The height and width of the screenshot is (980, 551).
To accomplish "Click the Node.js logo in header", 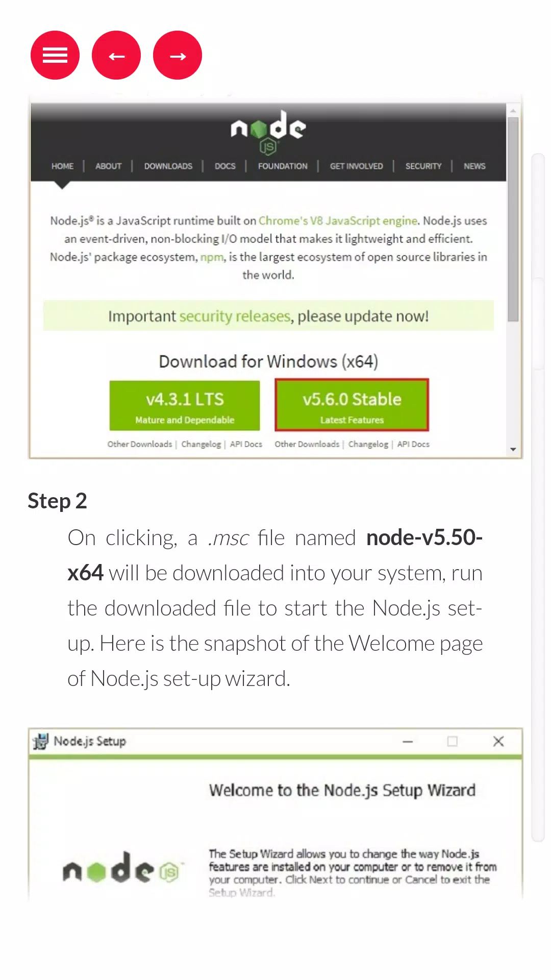I will [x=268, y=132].
